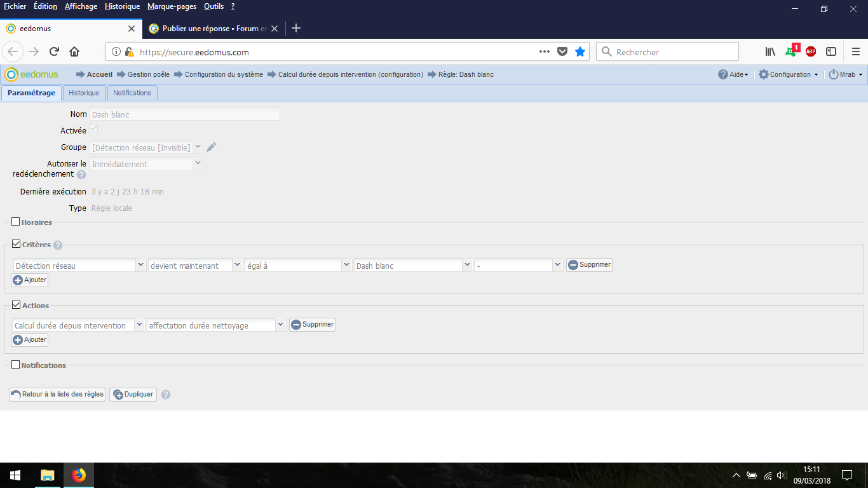The width and height of the screenshot is (868, 488).
Task: Save page to Pocket
Action: 562,51
